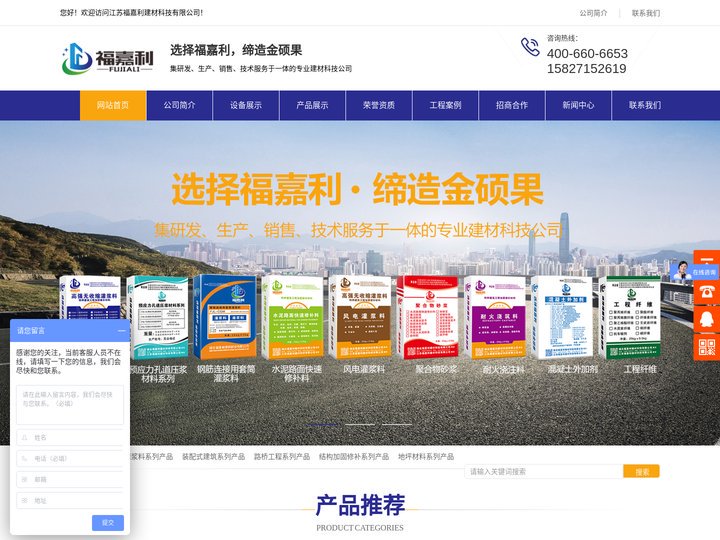The image size is (720, 540).
Task: Focus the 邮箱 email field
Action: [x=70, y=479]
